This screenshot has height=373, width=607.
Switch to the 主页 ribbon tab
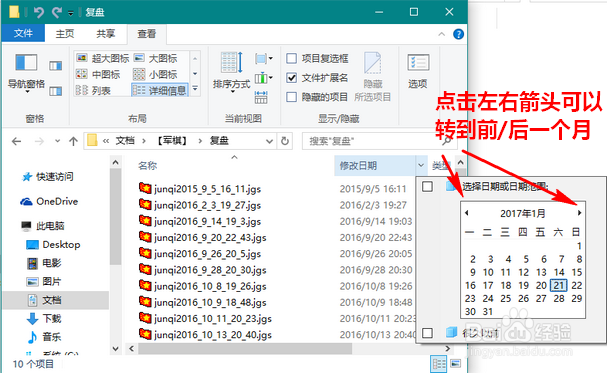65,34
